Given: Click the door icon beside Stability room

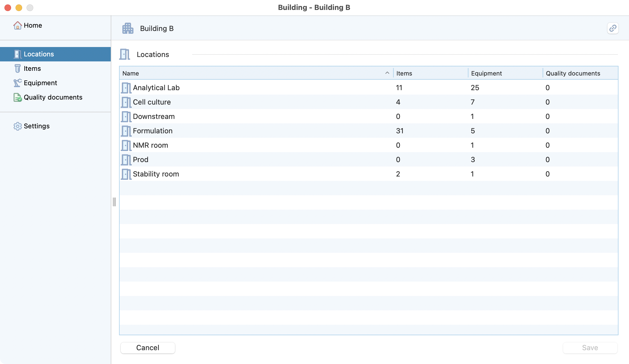Looking at the screenshot, I should [126, 174].
